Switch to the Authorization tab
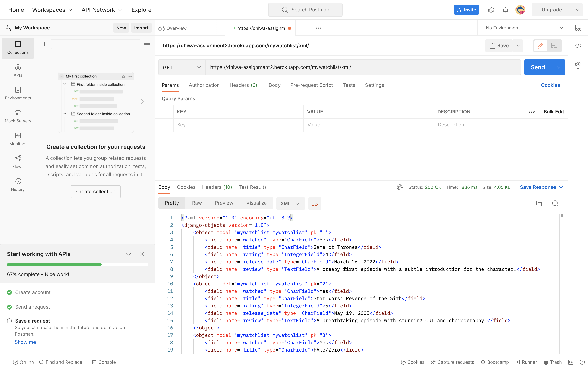This screenshot has height=367, width=588. [204, 85]
